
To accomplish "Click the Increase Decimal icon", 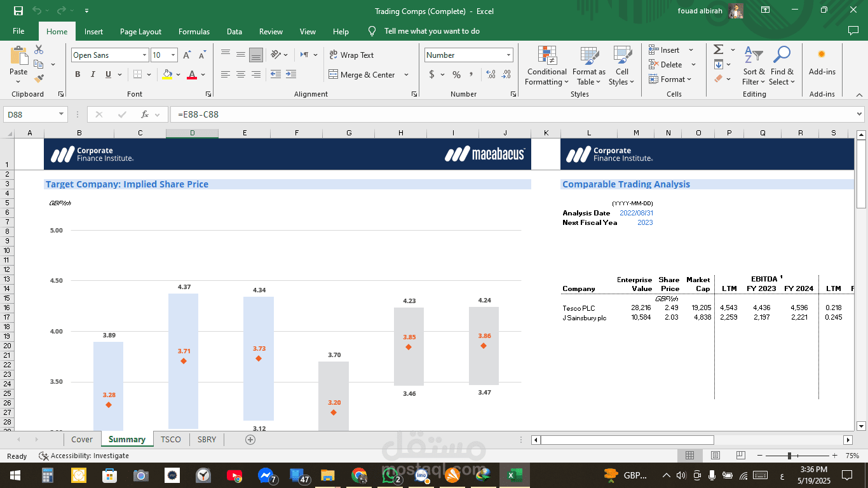I will click(491, 75).
